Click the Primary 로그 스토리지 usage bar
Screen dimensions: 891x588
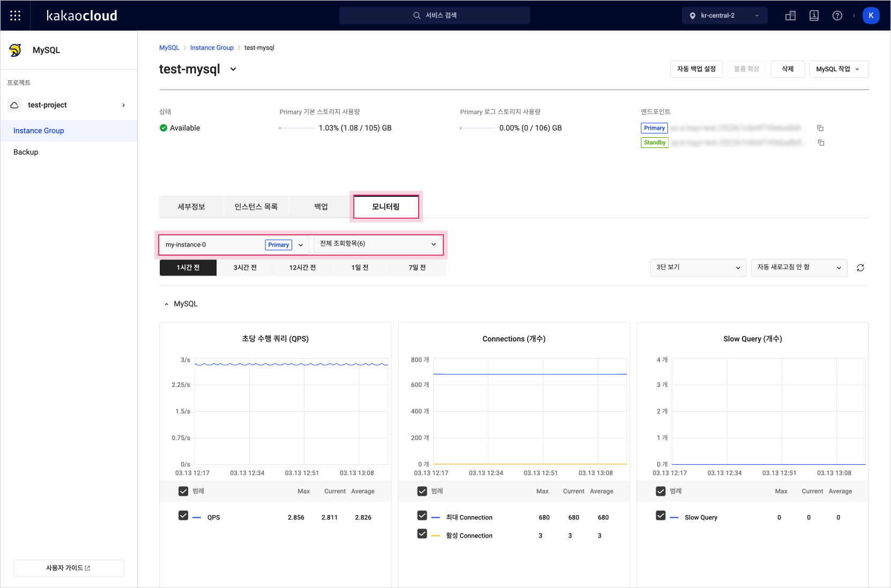tap(478, 128)
